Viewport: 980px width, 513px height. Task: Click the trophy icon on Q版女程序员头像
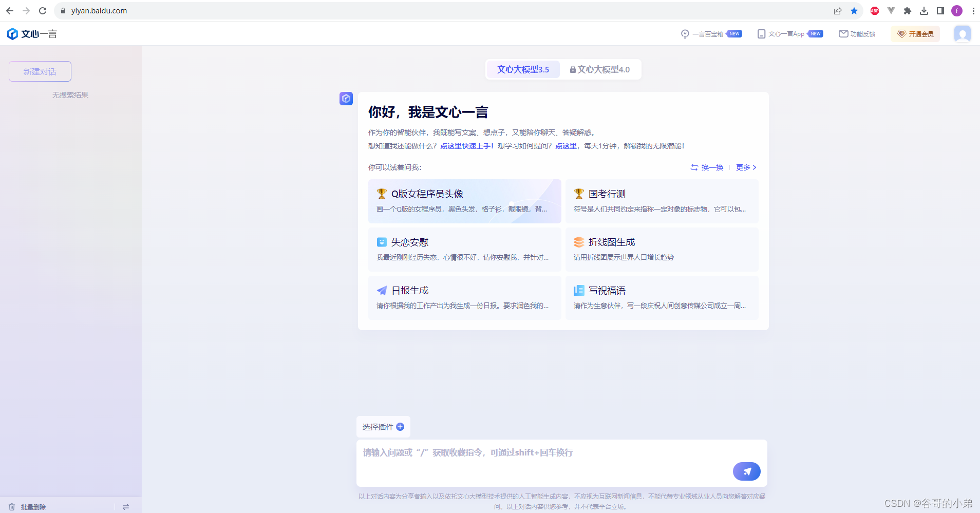coord(382,194)
